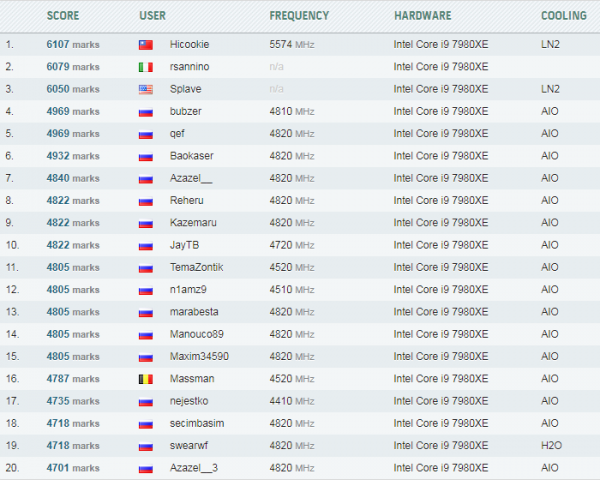600x480 pixels.
Task: Click the Belgian flag beside Massman
Action: coord(145,379)
